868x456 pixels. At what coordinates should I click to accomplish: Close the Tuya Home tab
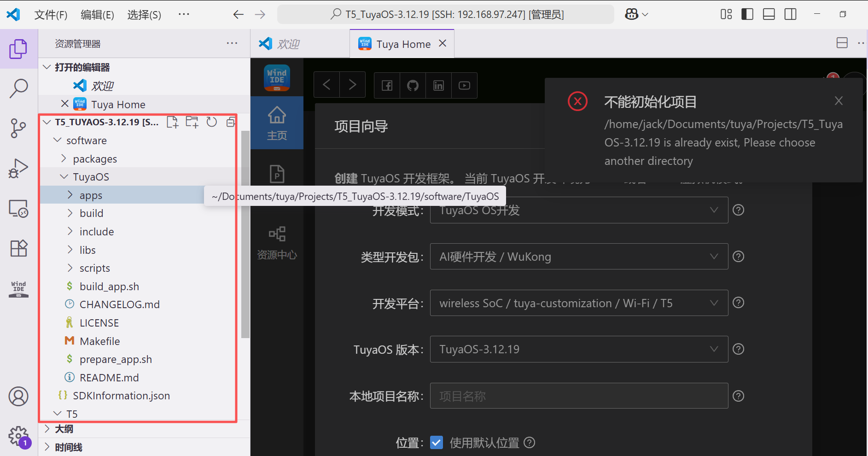click(443, 43)
